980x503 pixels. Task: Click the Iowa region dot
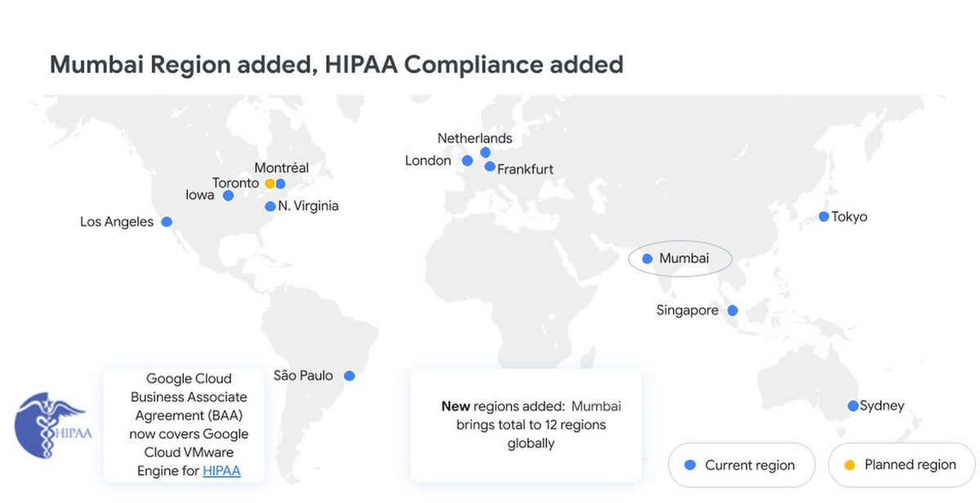point(228,196)
